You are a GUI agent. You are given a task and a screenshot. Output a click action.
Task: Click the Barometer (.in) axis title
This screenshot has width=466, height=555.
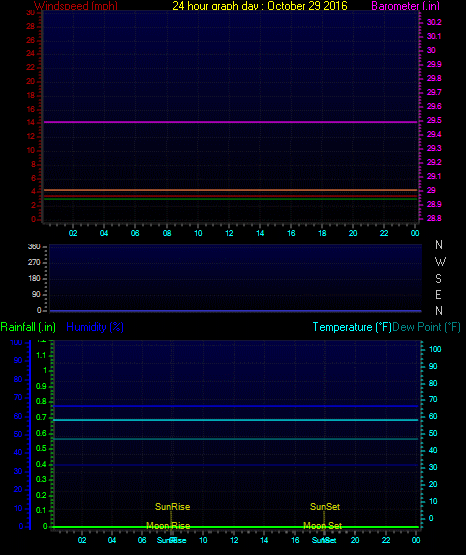405,6
